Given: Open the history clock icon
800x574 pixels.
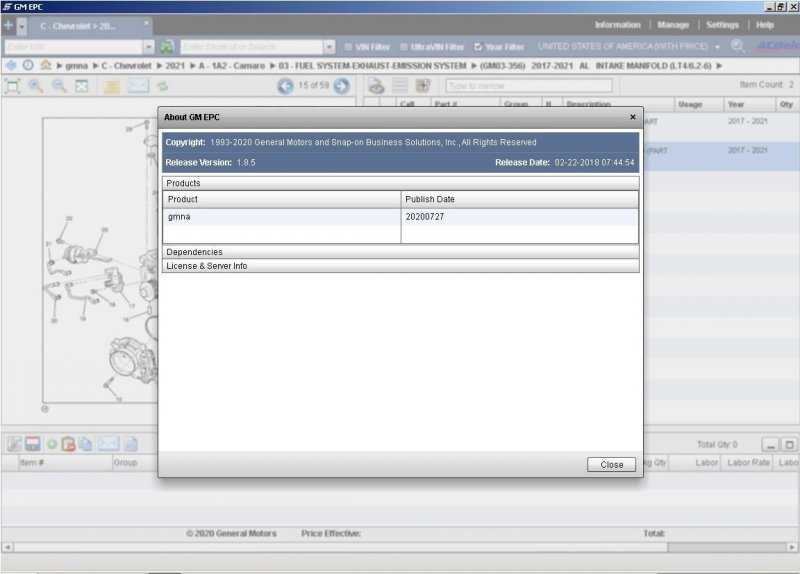Looking at the screenshot, I should (x=28, y=65).
